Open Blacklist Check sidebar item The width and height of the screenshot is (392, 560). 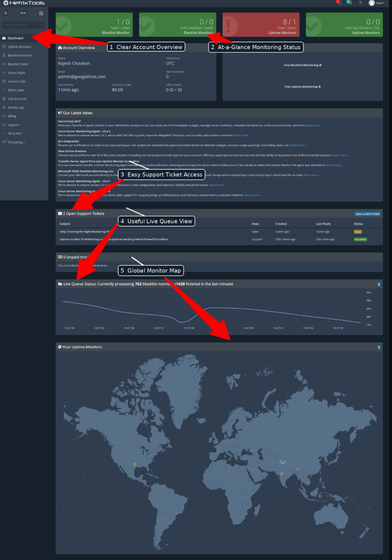click(24, 65)
